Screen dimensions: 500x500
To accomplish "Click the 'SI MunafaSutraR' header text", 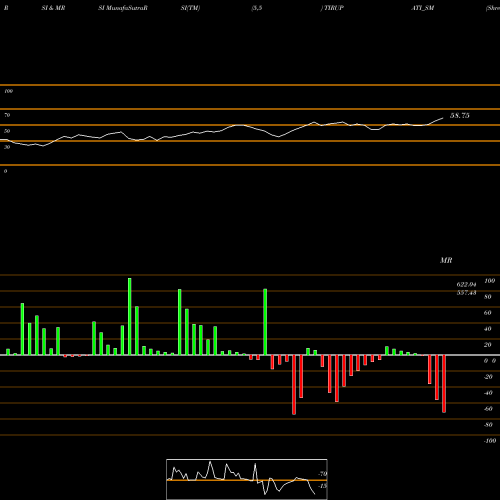I will [123, 8].
